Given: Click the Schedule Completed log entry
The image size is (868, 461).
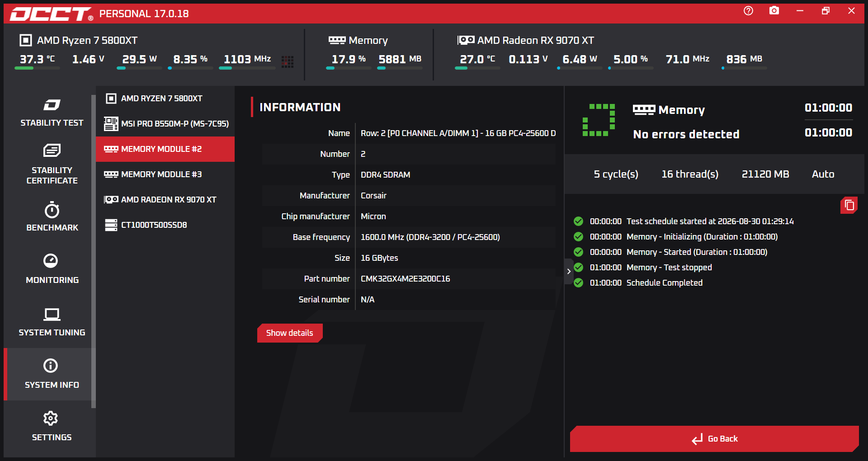Looking at the screenshot, I should [664, 283].
